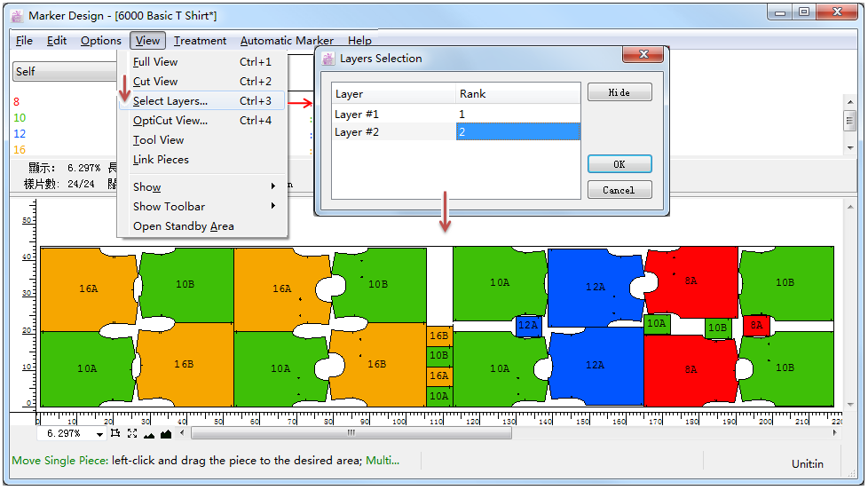Click the crop-frame zoom icon beside zoom percentage
Viewport: 868px width, 490px height.
pyautogui.click(x=115, y=433)
